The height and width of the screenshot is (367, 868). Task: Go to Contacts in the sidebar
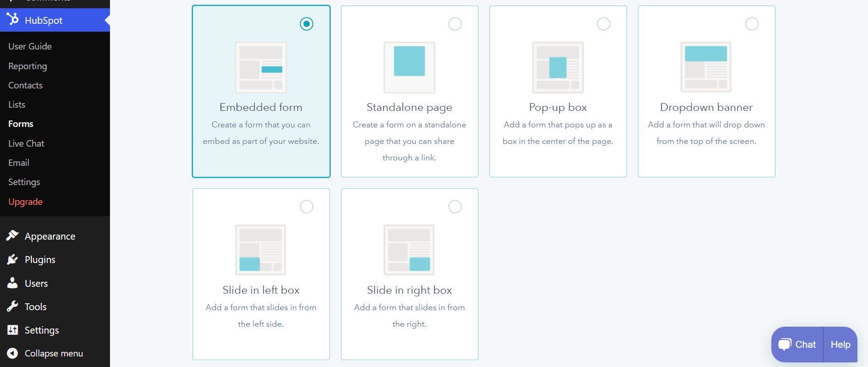(x=25, y=85)
